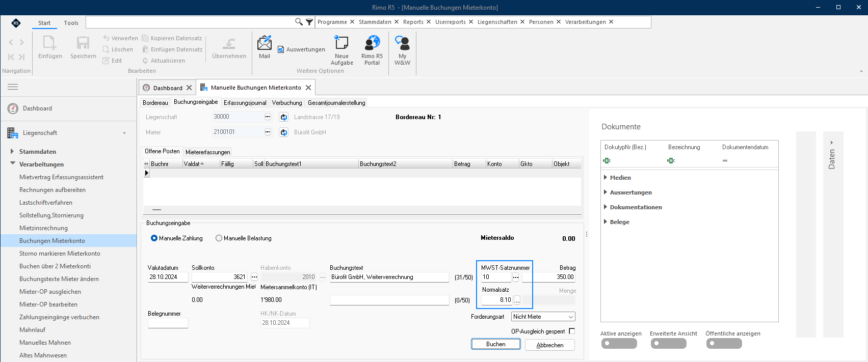
Task: Open Mieter lookup ellipsis button
Action: click(x=268, y=132)
